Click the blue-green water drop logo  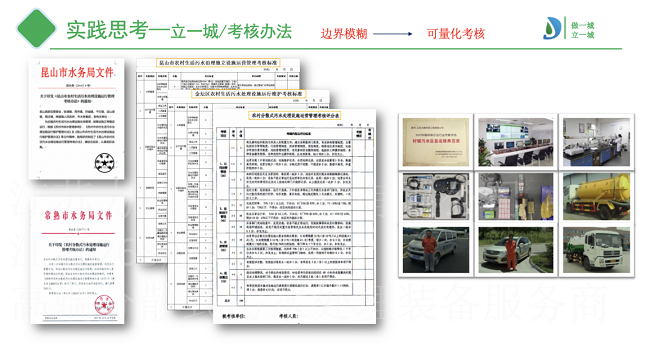coord(552,28)
